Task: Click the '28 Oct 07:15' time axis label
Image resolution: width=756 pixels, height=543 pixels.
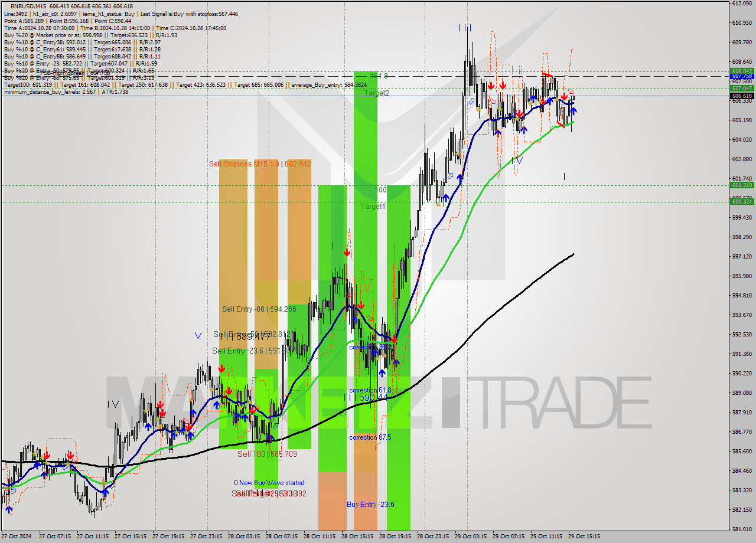Action: point(282,537)
